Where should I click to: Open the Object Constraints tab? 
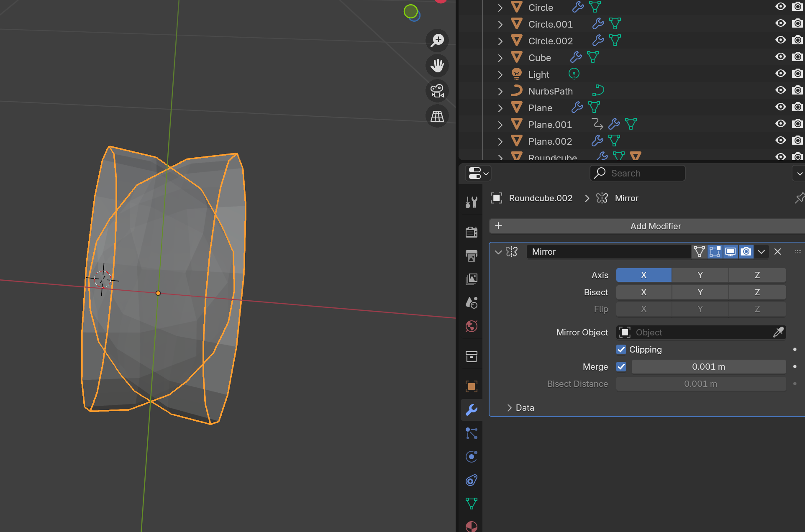tap(472, 480)
